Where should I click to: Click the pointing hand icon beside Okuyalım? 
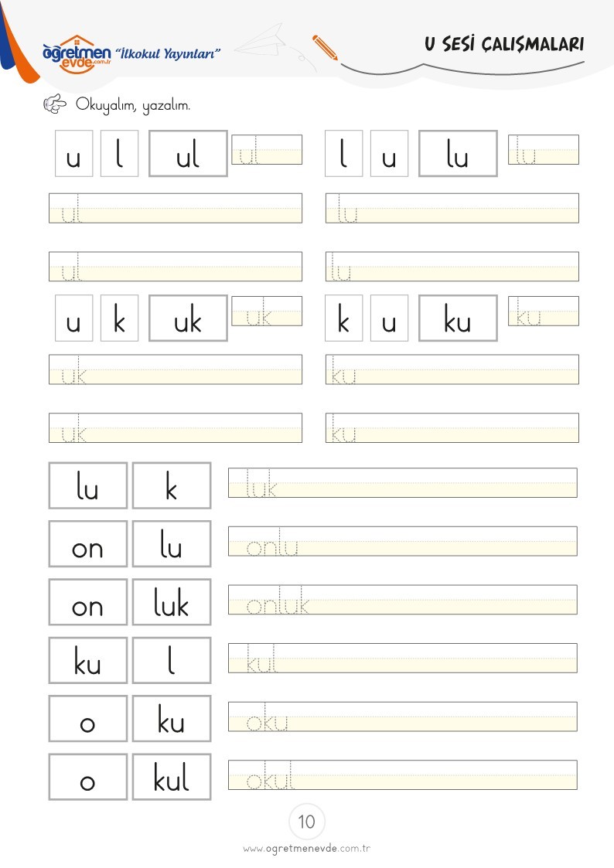click(x=55, y=104)
